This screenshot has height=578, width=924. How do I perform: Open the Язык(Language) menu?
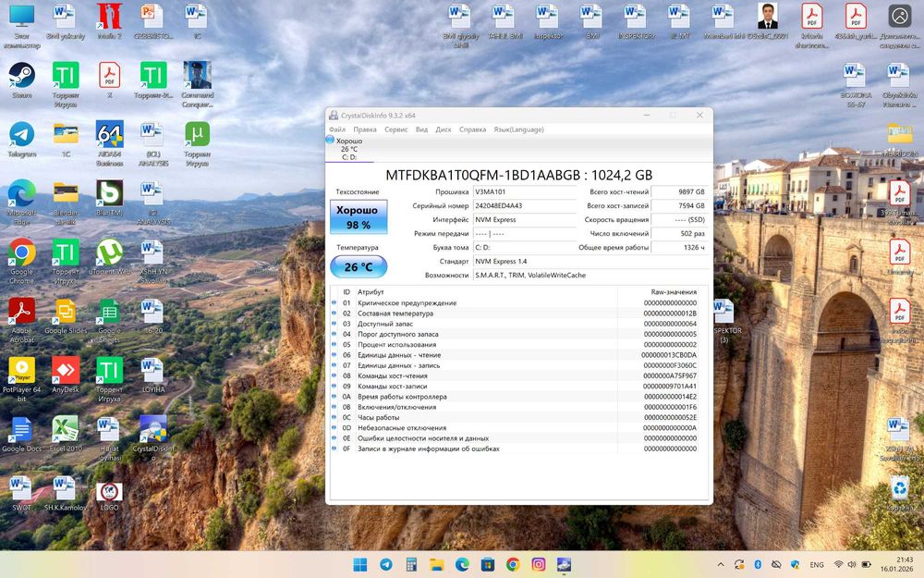[x=518, y=129]
